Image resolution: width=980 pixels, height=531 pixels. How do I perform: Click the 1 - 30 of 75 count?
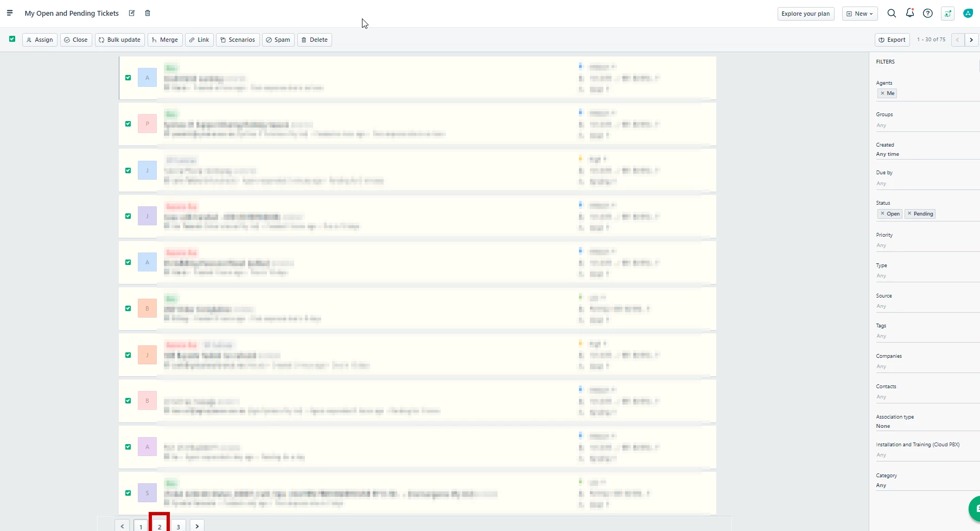tap(931, 40)
